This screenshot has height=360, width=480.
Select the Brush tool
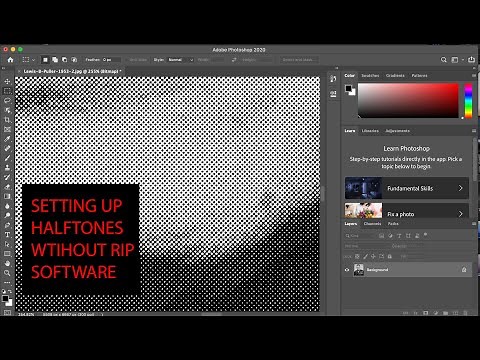click(x=7, y=158)
